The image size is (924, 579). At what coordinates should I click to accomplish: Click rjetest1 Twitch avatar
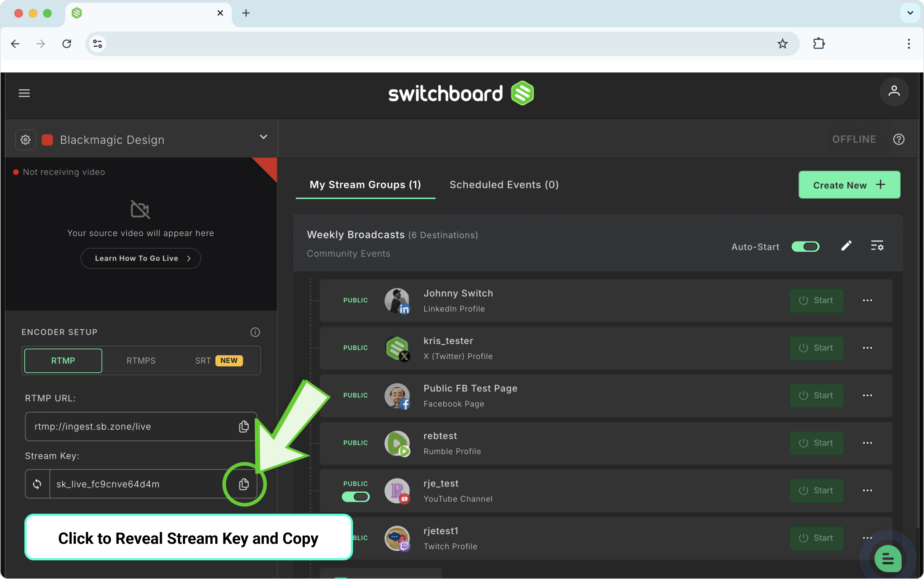pyautogui.click(x=397, y=538)
